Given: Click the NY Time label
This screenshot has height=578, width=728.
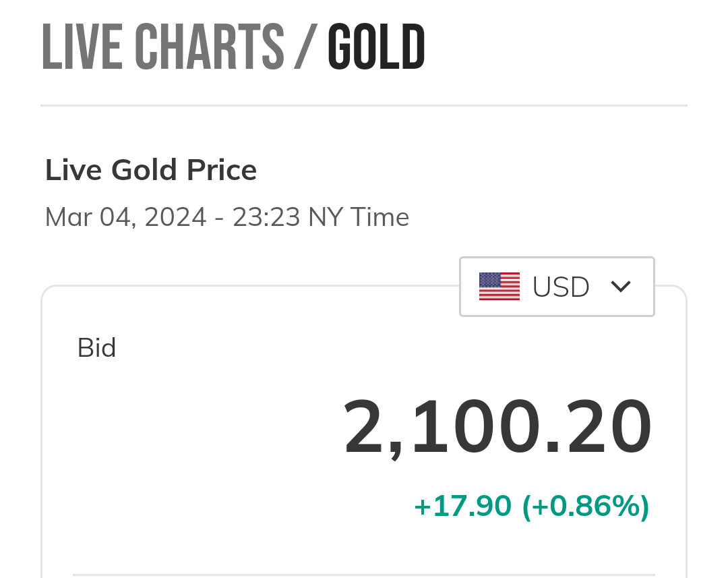Looking at the screenshot, I should point(359,217).
